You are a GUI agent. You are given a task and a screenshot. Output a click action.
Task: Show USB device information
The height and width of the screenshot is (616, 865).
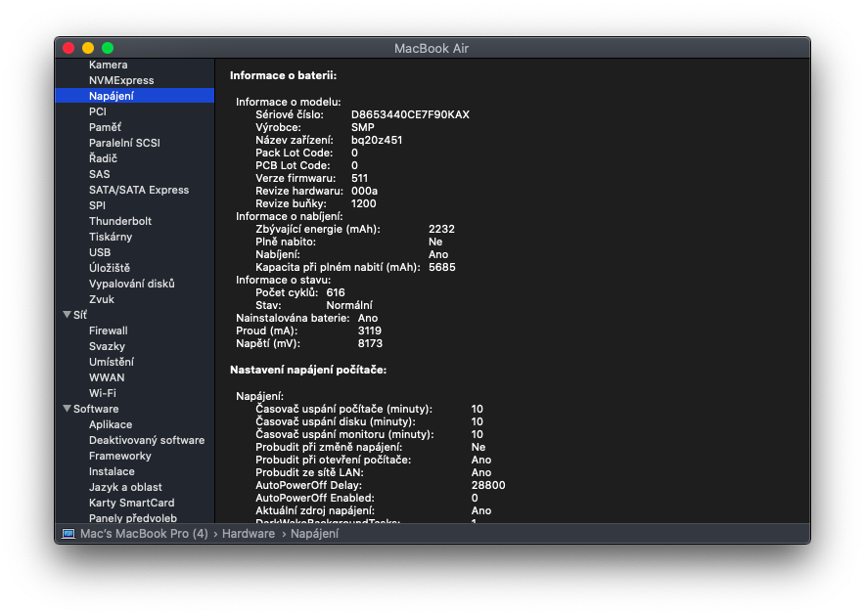point(99,252)
